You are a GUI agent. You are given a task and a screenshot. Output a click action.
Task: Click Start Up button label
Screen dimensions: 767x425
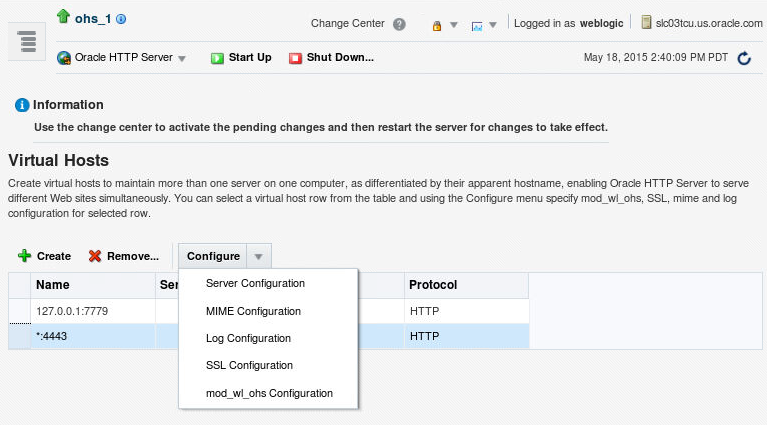[x=250, y=57]
